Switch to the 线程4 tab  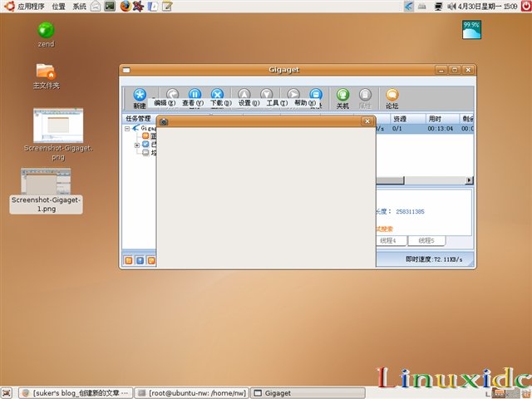click(391, 240)
